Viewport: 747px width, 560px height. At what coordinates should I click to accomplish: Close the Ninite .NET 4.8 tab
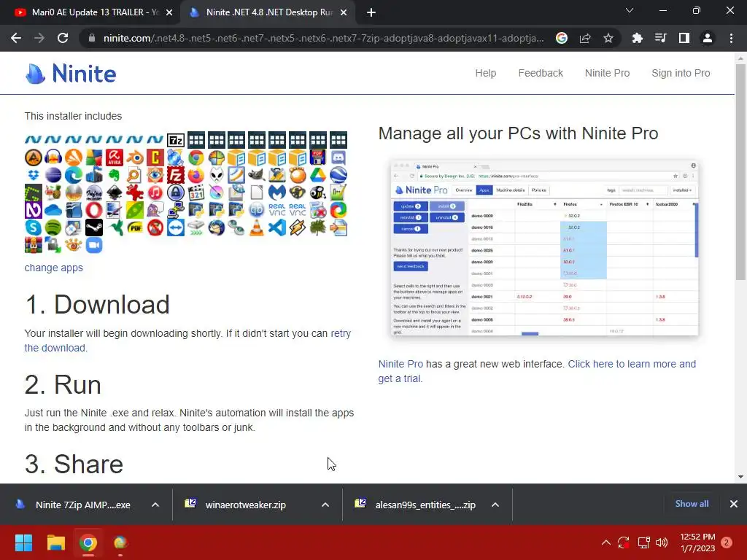(344, 13)
